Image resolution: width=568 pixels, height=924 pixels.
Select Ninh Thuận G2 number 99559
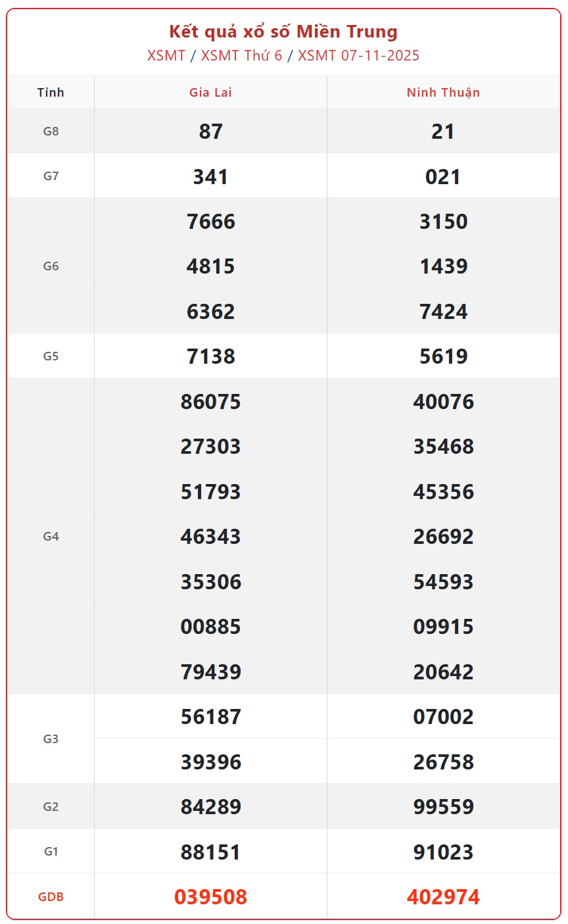pos(443,807)
